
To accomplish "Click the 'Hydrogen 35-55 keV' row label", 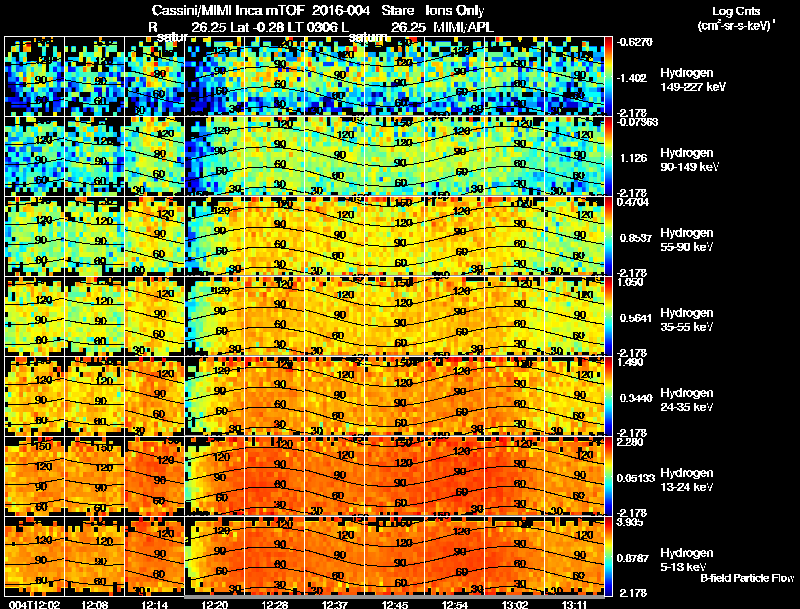I will click(x=686, y=320).
